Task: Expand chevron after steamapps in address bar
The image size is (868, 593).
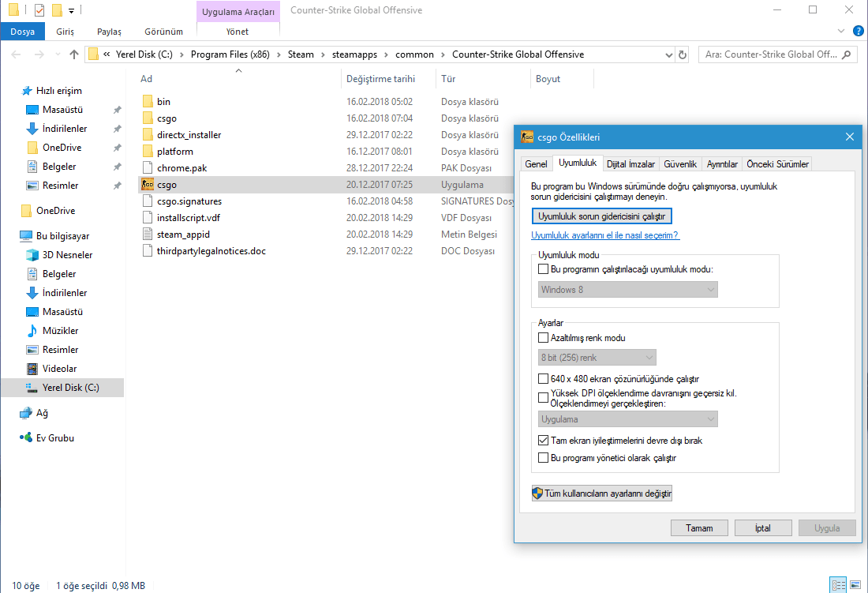Action: [x=387, y=54]
